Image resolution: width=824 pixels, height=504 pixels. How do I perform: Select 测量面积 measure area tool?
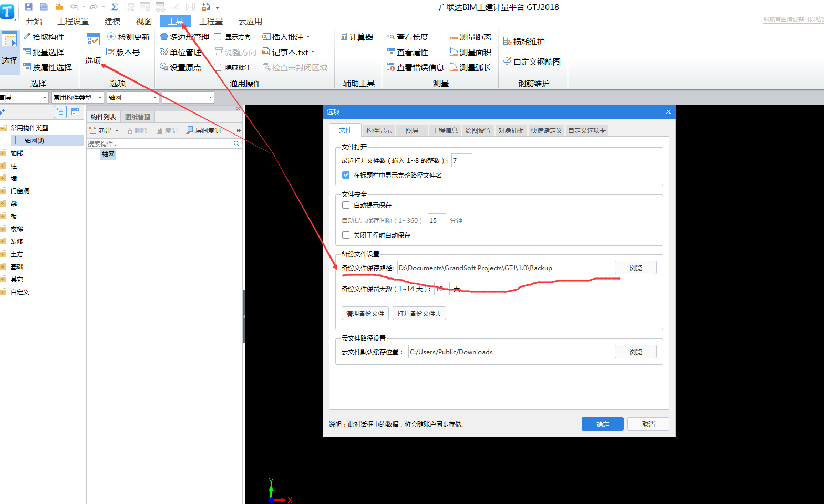pos(470,52)
